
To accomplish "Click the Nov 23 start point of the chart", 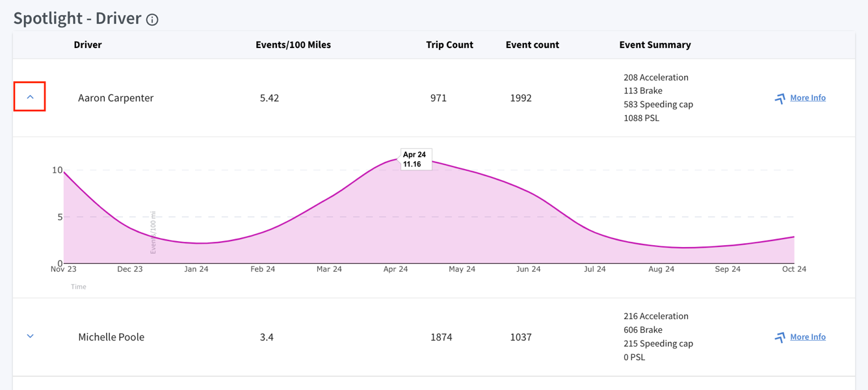I will [64, 172].
